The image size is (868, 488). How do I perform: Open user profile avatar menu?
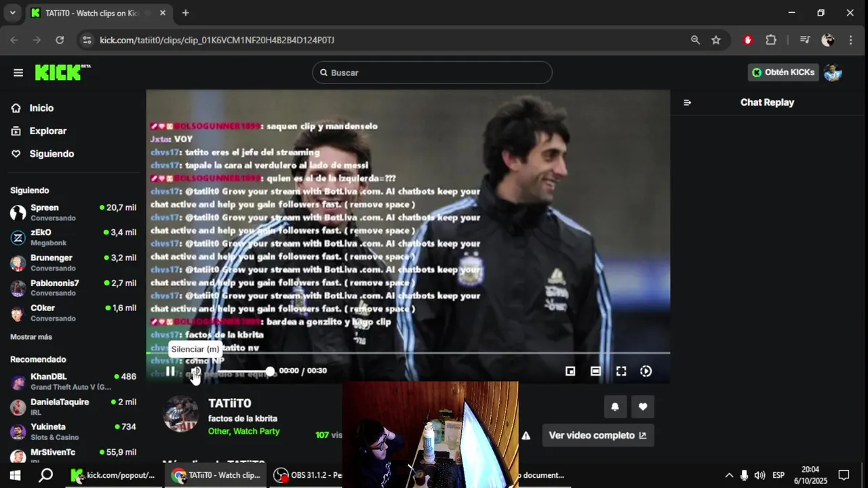click(x=833, y=73)
